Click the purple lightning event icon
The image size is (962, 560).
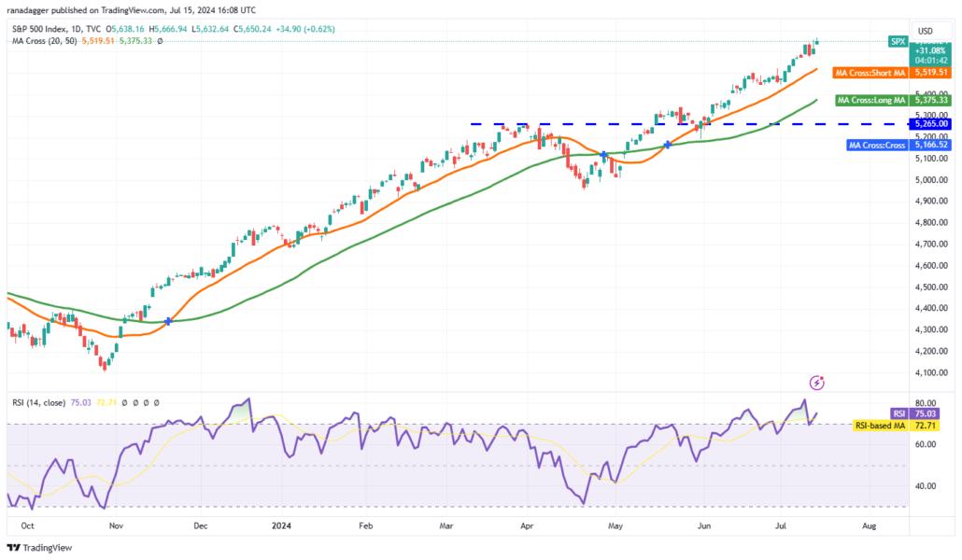[816, 383]
